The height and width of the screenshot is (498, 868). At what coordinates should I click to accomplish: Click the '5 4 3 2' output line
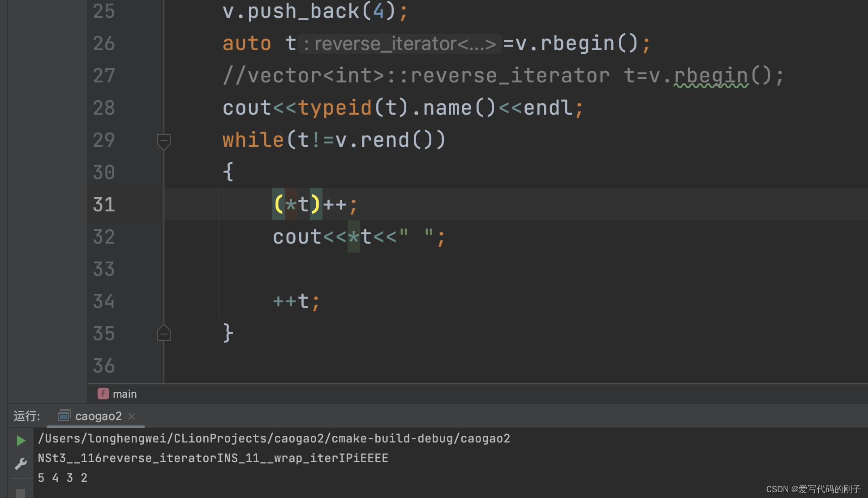[x=63, y=478]
